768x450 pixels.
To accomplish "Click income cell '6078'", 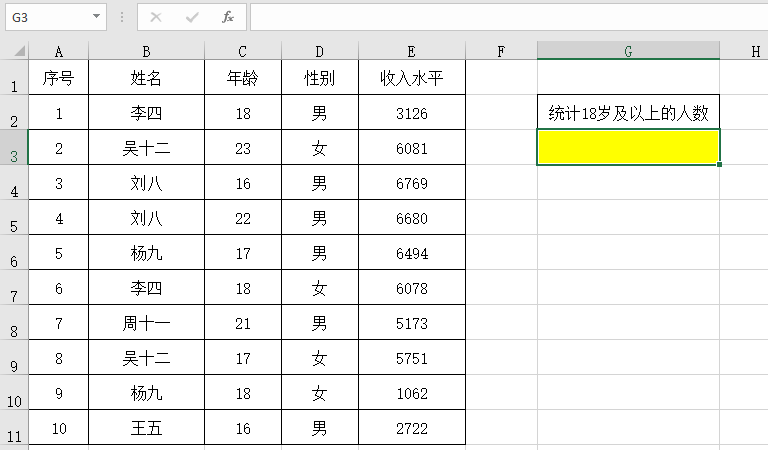I will [x=412, y=287].
